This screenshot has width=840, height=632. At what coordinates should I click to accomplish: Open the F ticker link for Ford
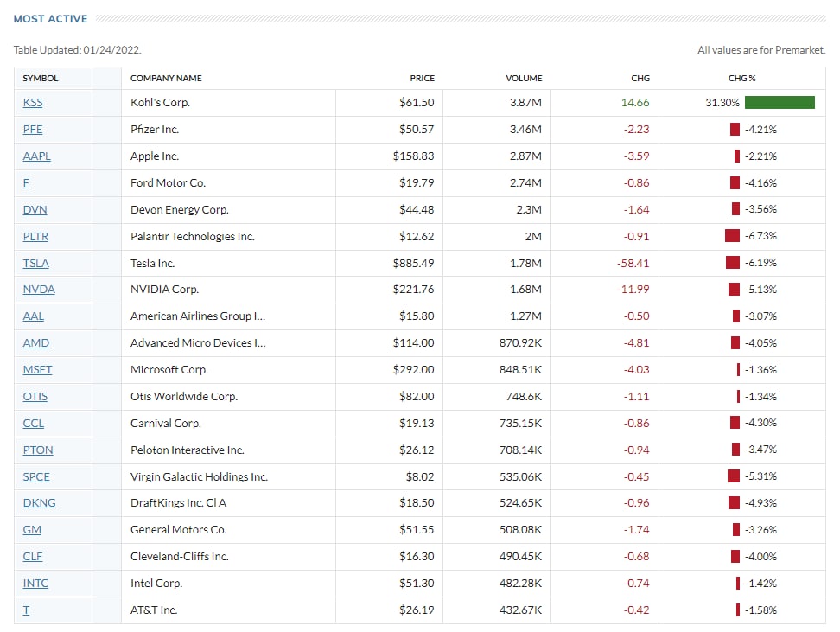coord(26,182)
